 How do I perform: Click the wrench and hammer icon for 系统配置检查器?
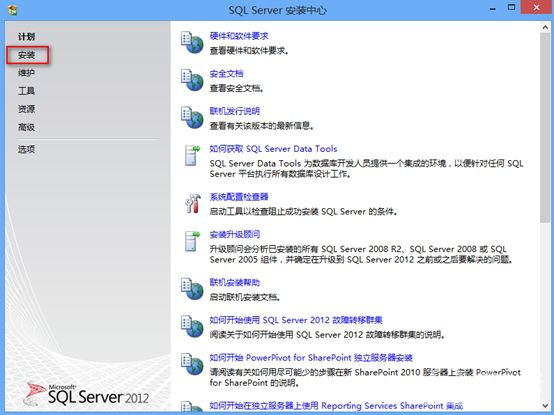pyautogui.click(x=193, y=203)
